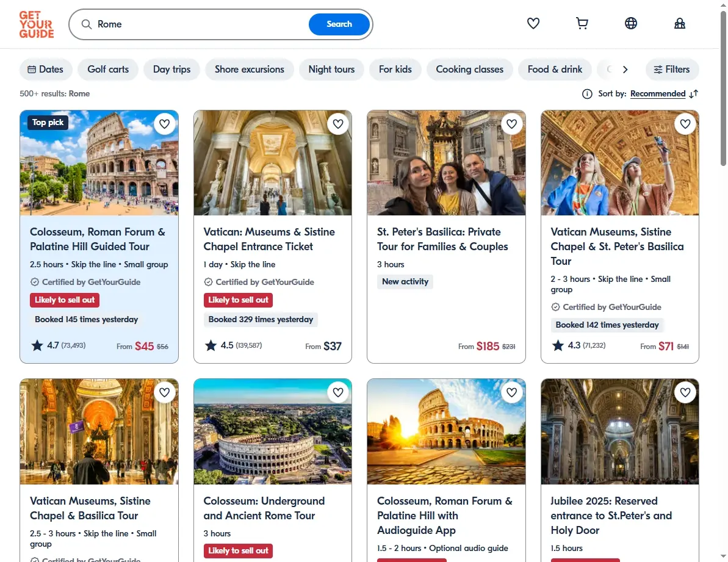Favorite Vatican Museums & St. Peter's Basilica Tour
Screen dimensions: 728x562
[685, 124]
